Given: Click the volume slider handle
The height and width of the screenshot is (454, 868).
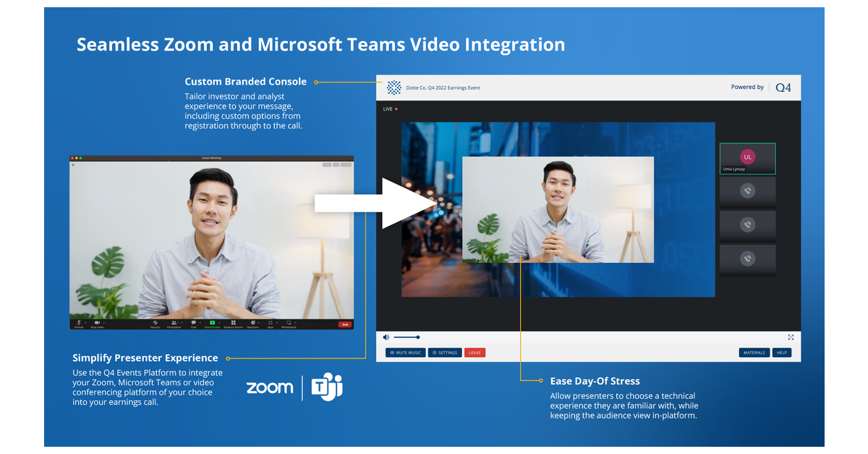Looking at the screenshot, I should click(x=418, y=337).
